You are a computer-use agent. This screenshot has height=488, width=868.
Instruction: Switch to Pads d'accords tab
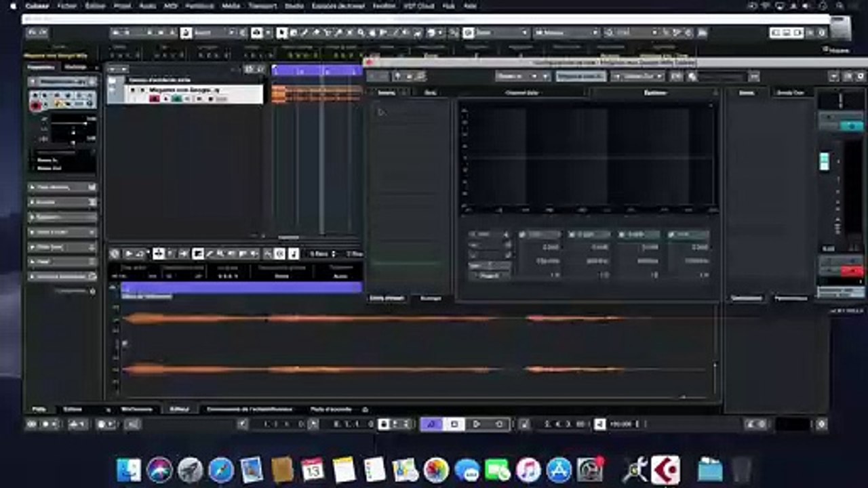(x=331, y=409)
